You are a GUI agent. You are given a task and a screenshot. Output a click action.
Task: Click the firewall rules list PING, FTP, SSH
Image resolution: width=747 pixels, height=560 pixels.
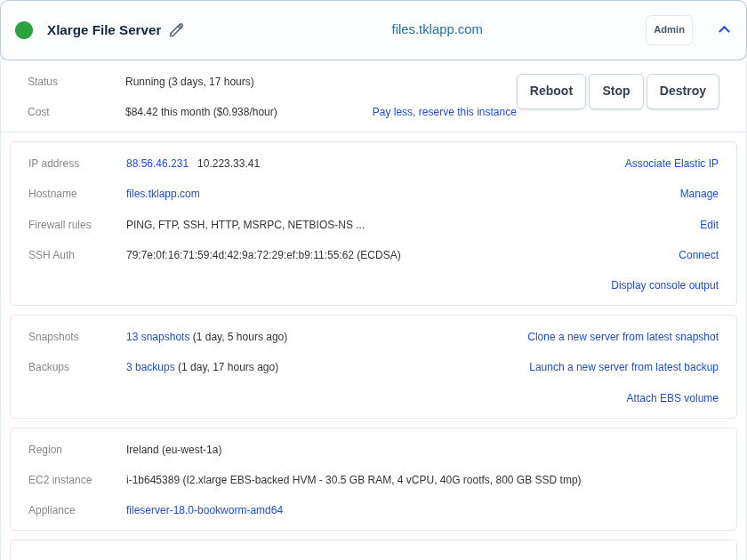click(245, 225)
